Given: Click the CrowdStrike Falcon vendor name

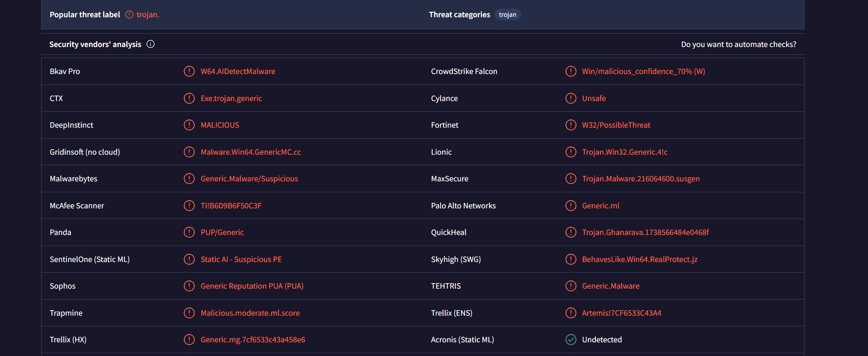Looking at the screenshot, I should pyautogui.click(x=464, y=71).
